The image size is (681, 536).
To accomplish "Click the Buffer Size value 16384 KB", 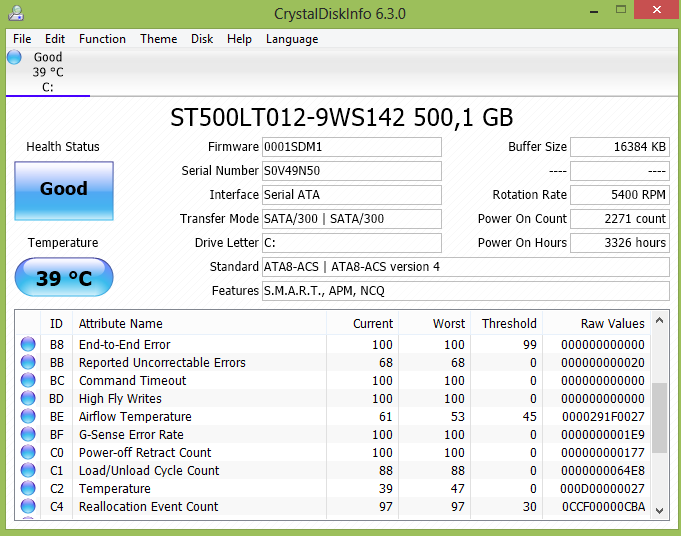I will click(x=620, y=147).
